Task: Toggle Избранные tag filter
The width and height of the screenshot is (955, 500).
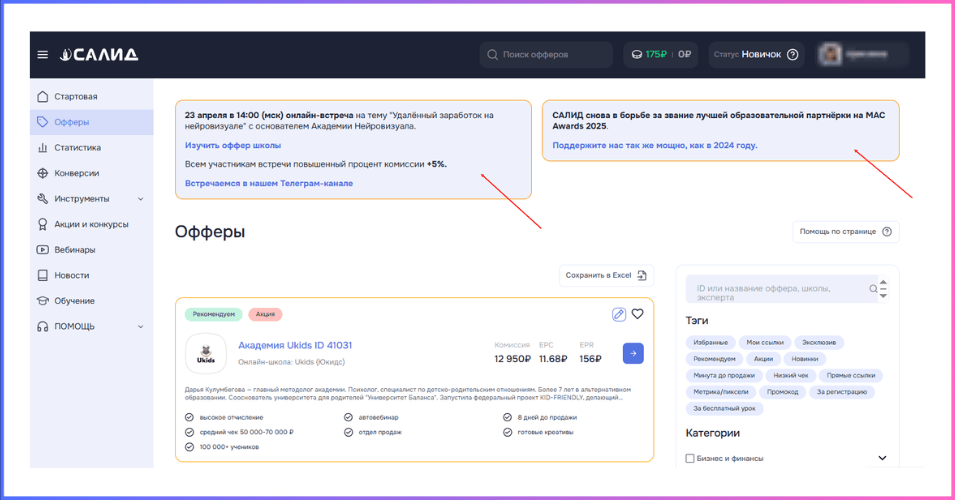Action: (x=711, y=342)
